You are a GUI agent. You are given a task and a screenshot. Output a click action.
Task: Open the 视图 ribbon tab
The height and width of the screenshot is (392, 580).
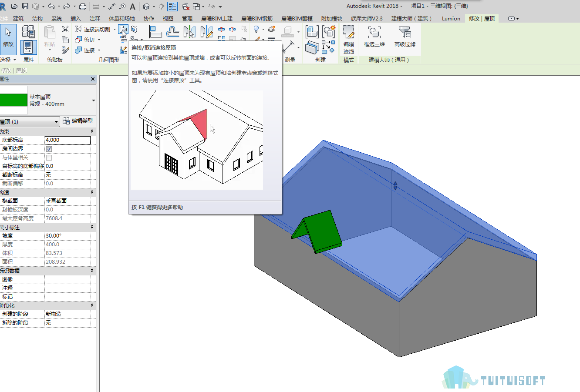click(168, 18)
